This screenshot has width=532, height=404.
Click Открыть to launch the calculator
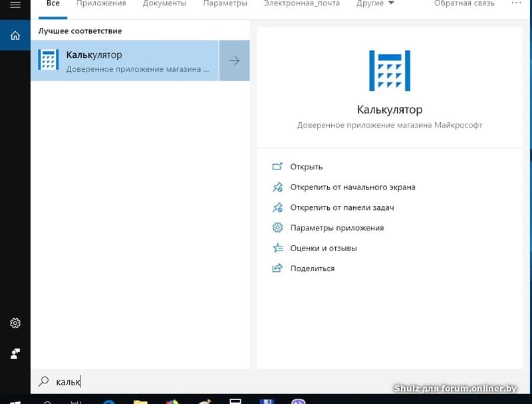pos(306,167)
